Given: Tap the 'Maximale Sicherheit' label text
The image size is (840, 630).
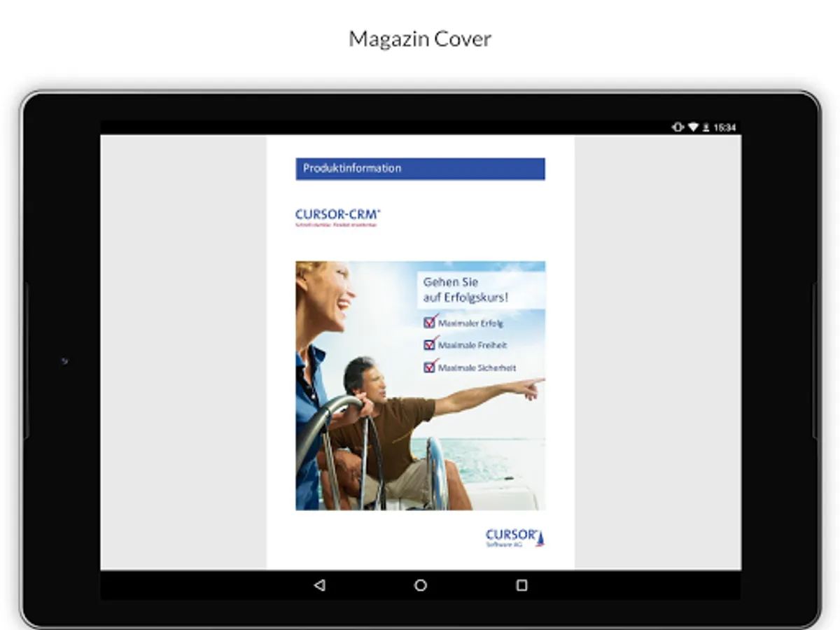Looking at the screenshot, I should point(477,368).
